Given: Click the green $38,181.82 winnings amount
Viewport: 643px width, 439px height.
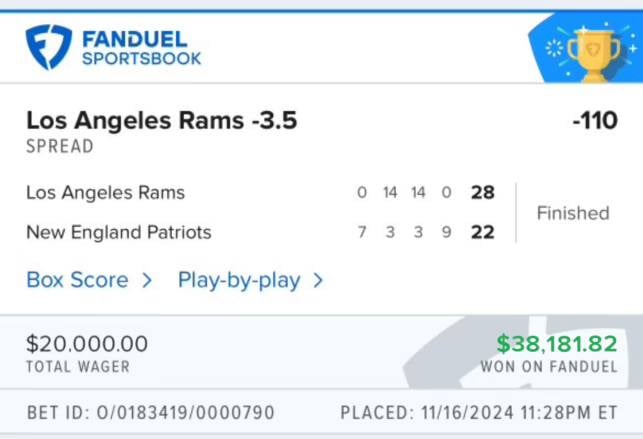Looking at the screenshot, I should point(557,343).
